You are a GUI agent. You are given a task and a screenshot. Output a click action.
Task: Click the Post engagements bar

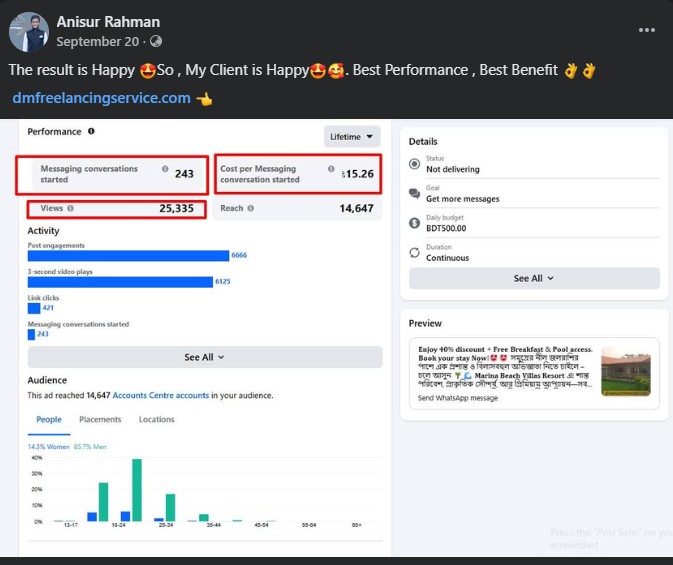point(128,256)
